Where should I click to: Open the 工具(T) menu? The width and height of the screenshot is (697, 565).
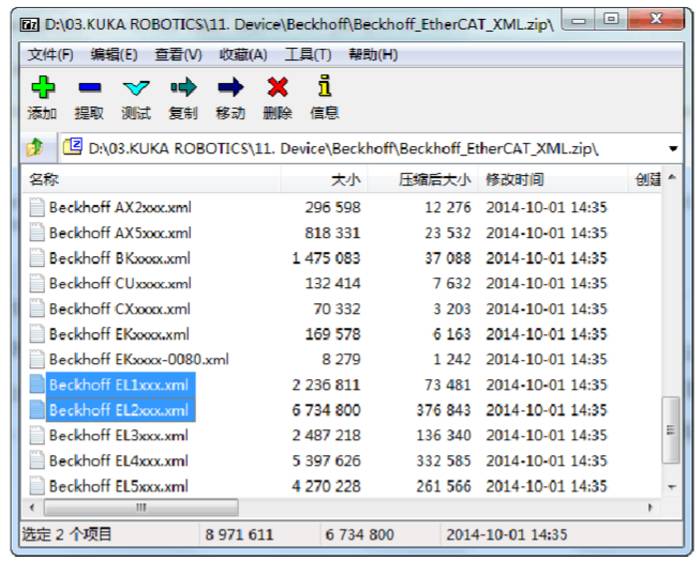pos(308,55)
